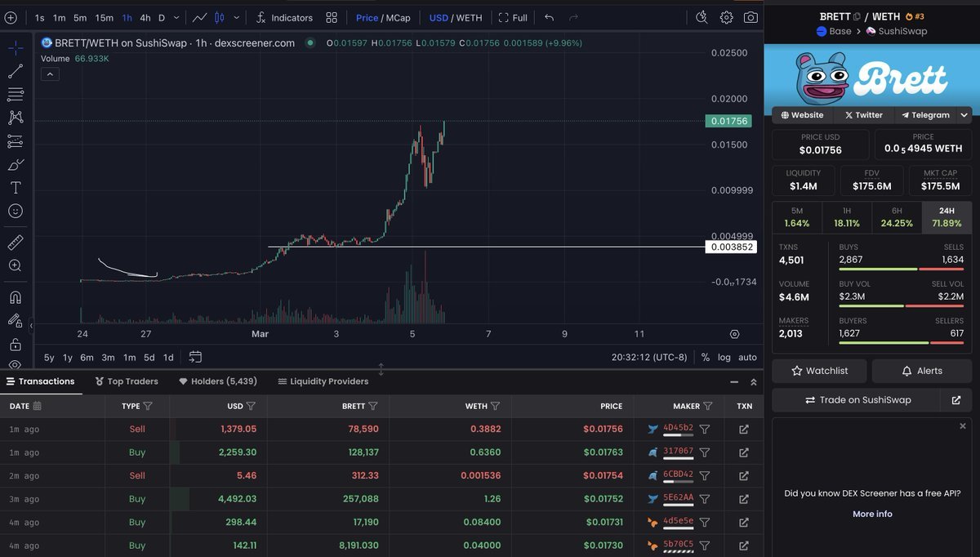Select the Transactions tab
The height and width of the screenshot is (557, 980).
pyautogui.click(x=41, y=381)
